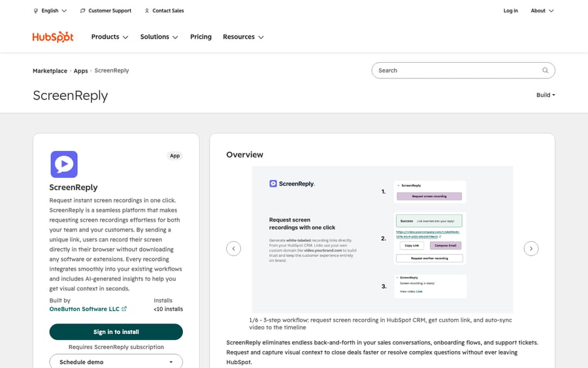Click the ScreenReply breadcrumb text
The image size is (588, 368).
click(111, 71)
